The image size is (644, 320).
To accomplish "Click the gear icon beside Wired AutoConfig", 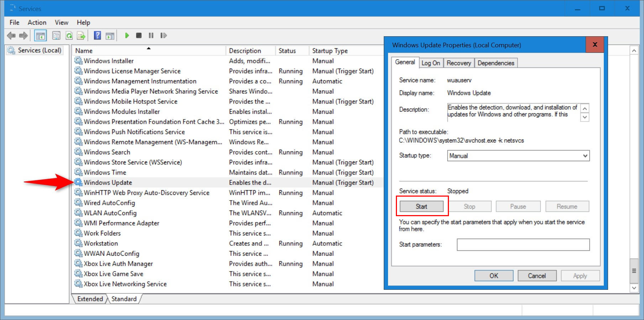I will (78, 203).
